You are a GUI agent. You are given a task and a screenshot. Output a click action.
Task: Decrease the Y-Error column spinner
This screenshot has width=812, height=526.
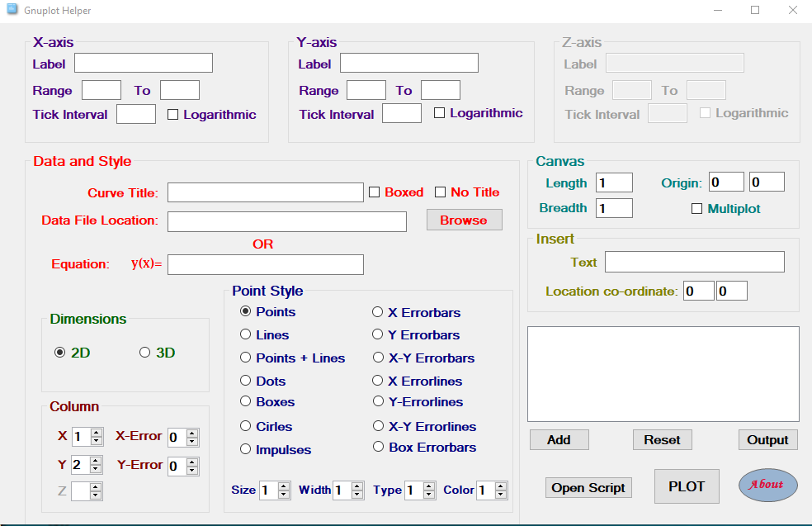(x=192, y=471)
